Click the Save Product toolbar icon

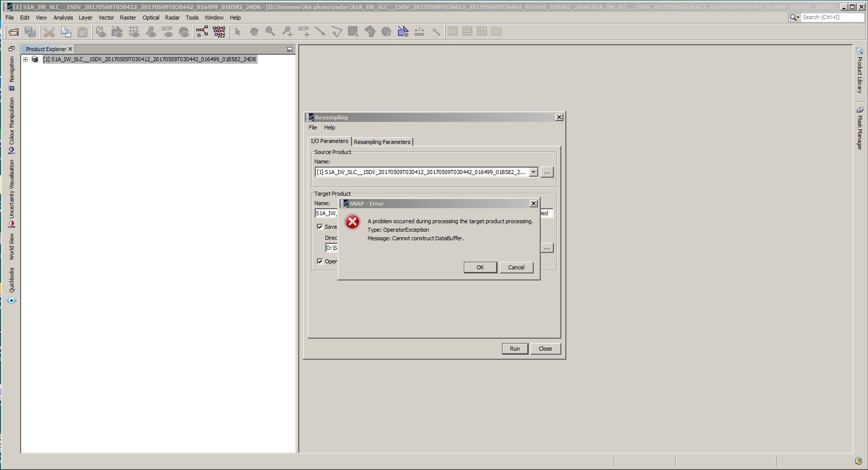click(30, 32)
